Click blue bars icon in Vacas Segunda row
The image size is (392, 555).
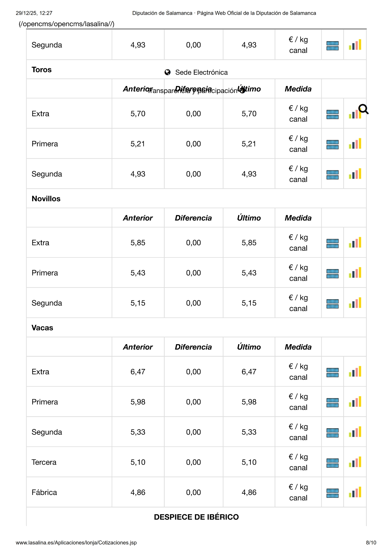[x=332, y=433]
